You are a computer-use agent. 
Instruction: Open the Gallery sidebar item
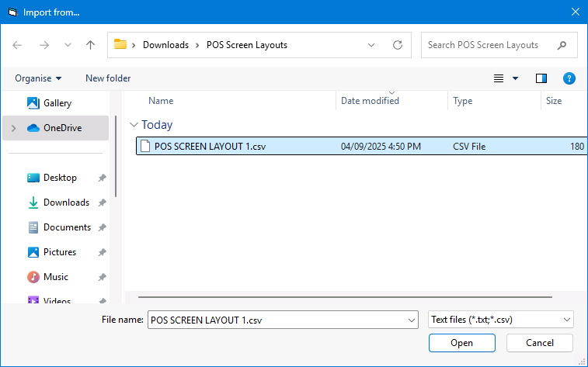57,103
